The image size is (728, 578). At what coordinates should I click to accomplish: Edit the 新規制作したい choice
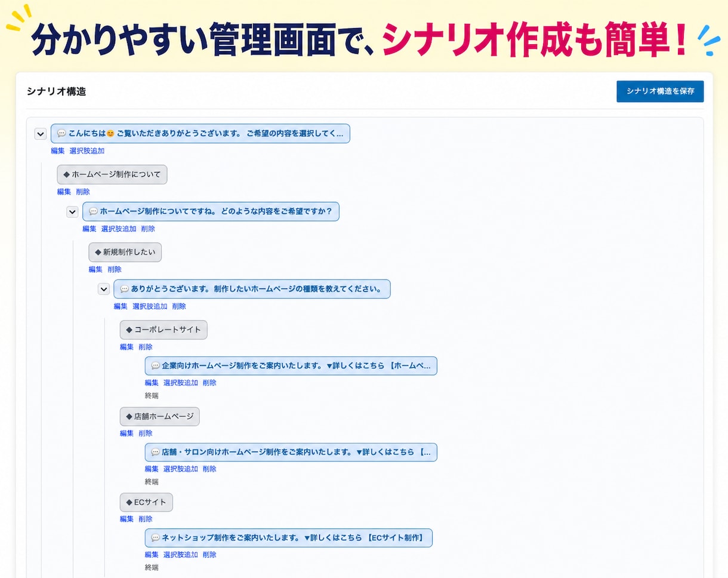95,269
